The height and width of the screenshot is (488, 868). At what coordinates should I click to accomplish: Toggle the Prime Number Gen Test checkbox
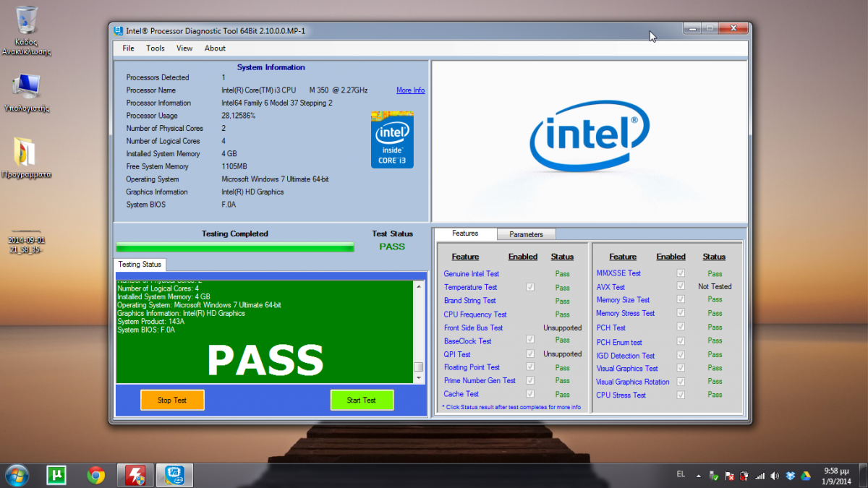click(530, 380)
